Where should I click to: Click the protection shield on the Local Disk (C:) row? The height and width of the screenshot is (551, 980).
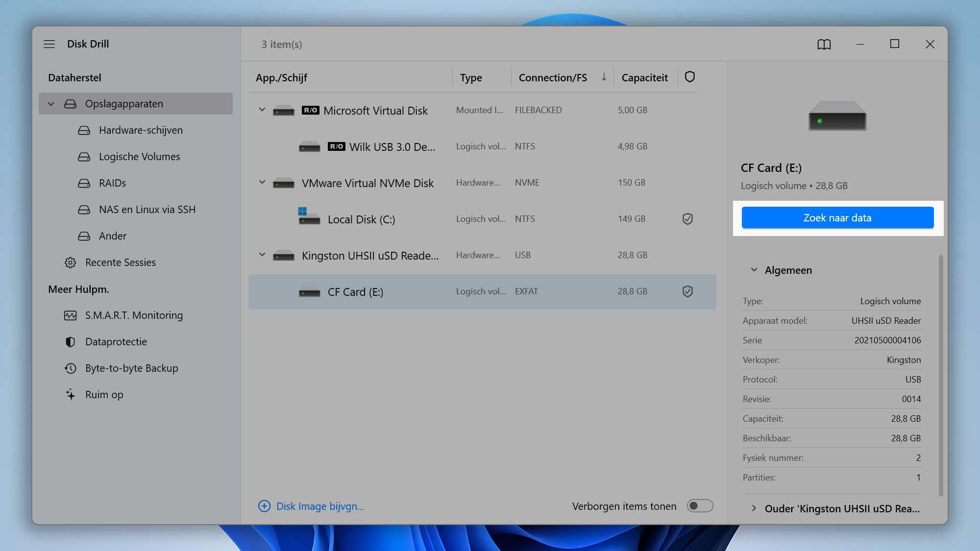687,219
